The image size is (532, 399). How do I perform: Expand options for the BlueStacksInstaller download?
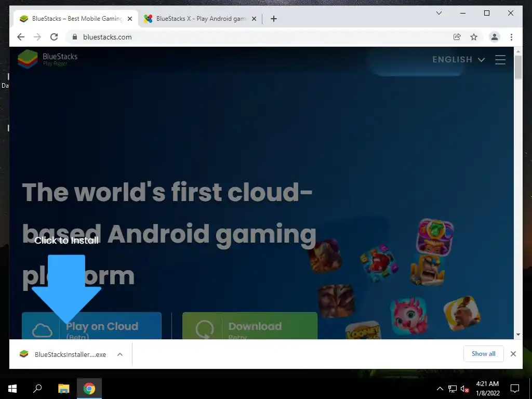pos(120,354)
